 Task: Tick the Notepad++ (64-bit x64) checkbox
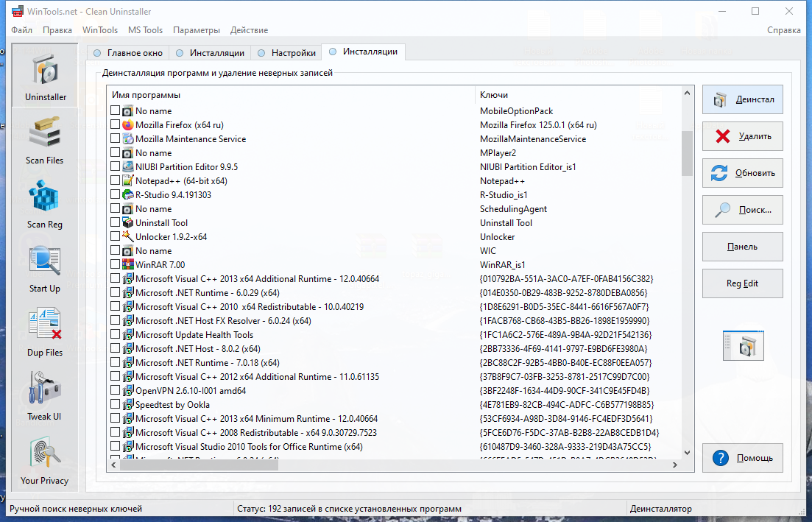pyautogui.click(x=115, y=180)
